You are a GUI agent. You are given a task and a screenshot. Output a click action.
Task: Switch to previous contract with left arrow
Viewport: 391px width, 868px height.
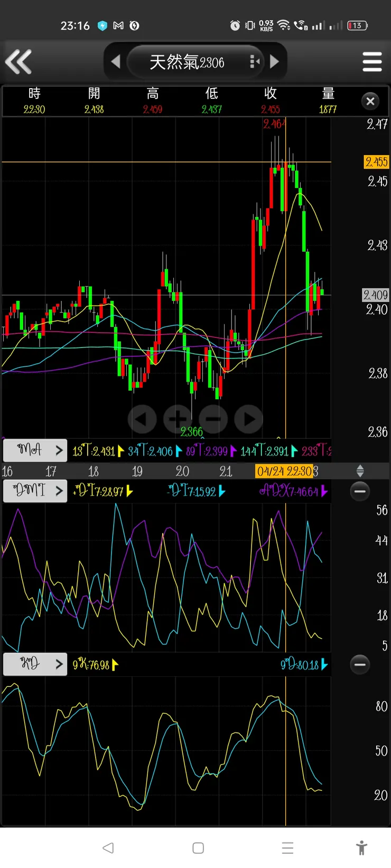pyautogui.click(x=116, y=62)
